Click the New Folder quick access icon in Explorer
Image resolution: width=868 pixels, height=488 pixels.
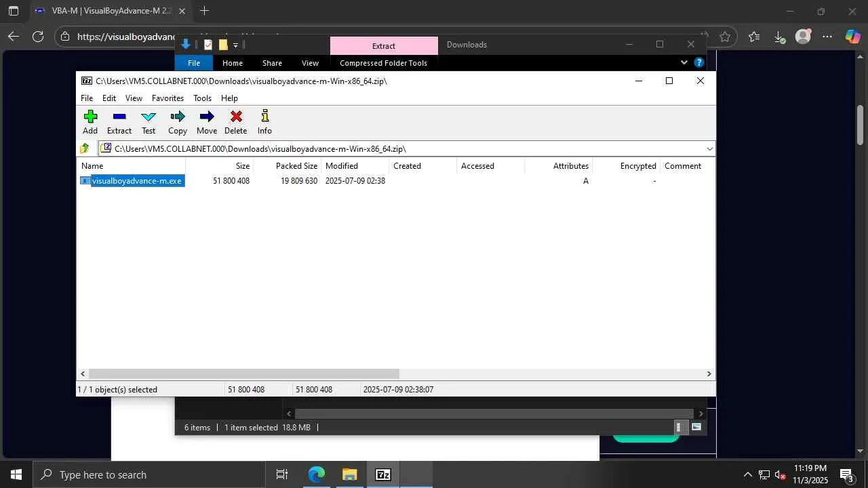222,45
